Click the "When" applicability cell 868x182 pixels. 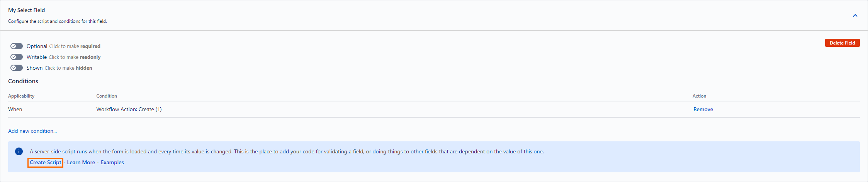[x=15, y=110]
